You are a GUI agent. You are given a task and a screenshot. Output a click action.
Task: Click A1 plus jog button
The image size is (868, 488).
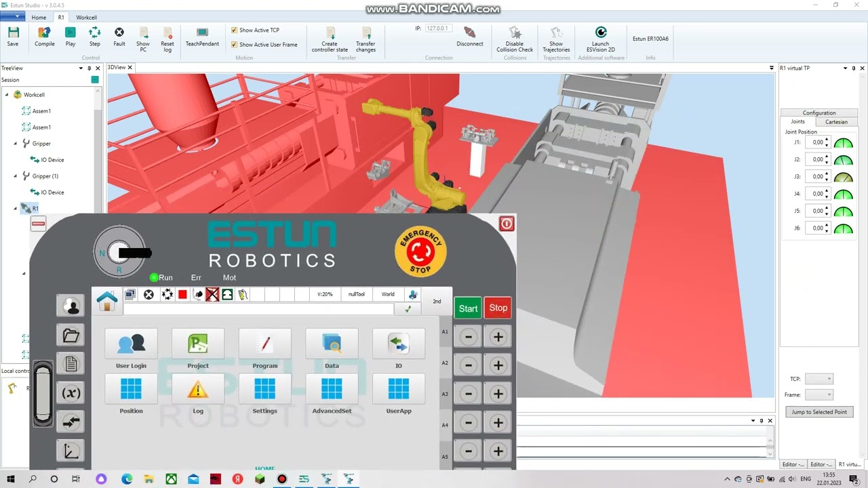coord(498,337)
